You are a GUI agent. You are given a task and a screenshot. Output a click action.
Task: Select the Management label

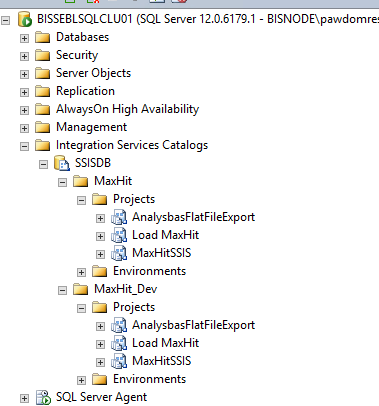(91, 127)
